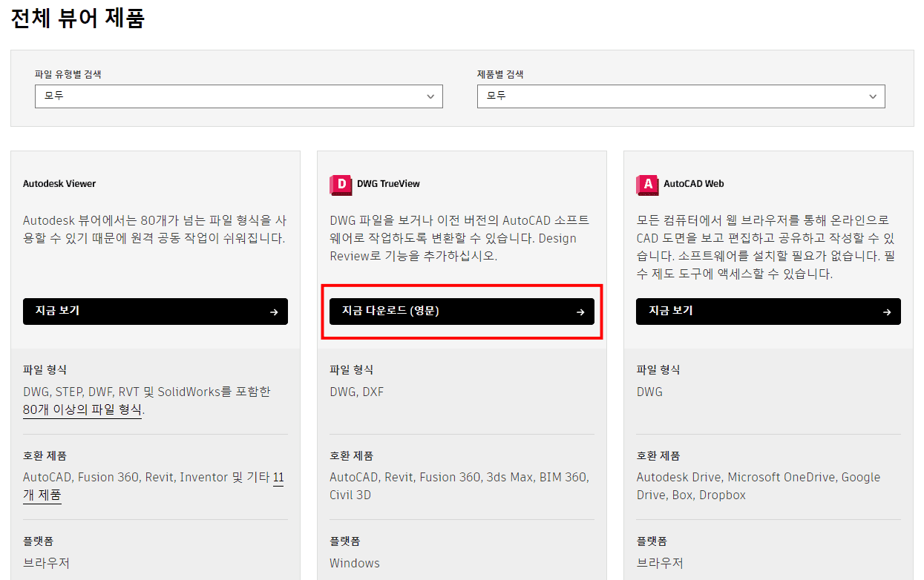Viewport: 924px width, 580px height.
Task: Click arrow icon on AutoCAD Web 지금 보기 button
Action: (887, 312)
